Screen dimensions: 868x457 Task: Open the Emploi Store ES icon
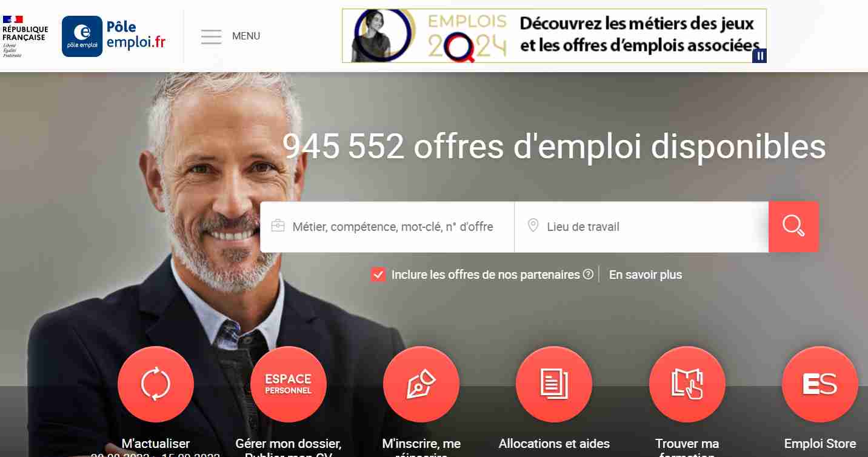(820, 384)
